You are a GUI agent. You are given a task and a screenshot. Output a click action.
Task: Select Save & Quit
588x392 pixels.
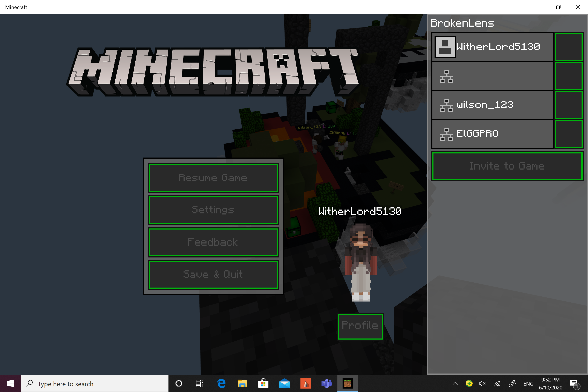tap(213, 274)
